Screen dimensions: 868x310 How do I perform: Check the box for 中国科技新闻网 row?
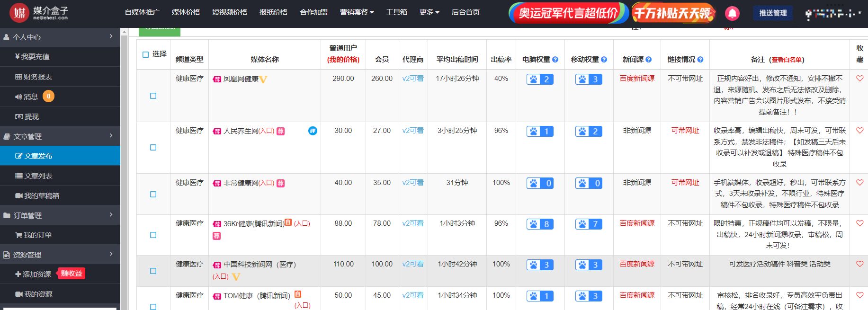click(x=153, y=271)
